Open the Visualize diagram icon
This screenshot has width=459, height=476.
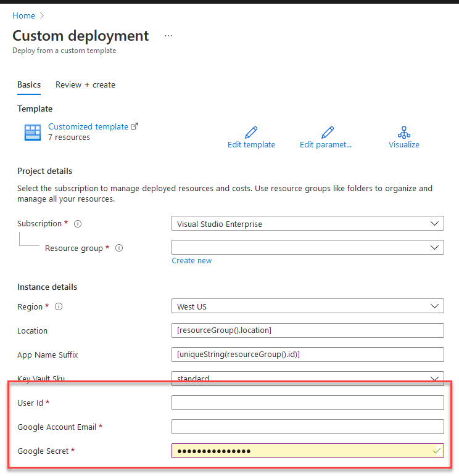(x=404, y=133)
